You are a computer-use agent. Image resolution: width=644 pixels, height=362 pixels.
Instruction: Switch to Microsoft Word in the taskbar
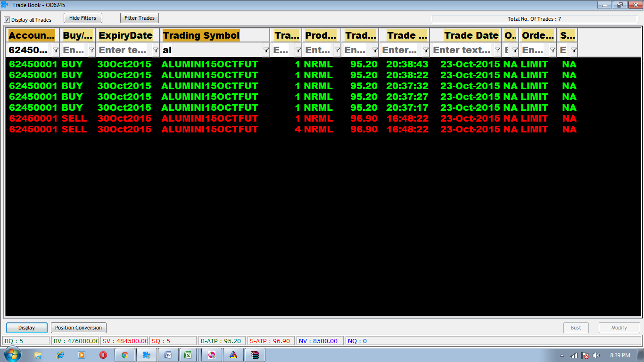coord(168,355)
